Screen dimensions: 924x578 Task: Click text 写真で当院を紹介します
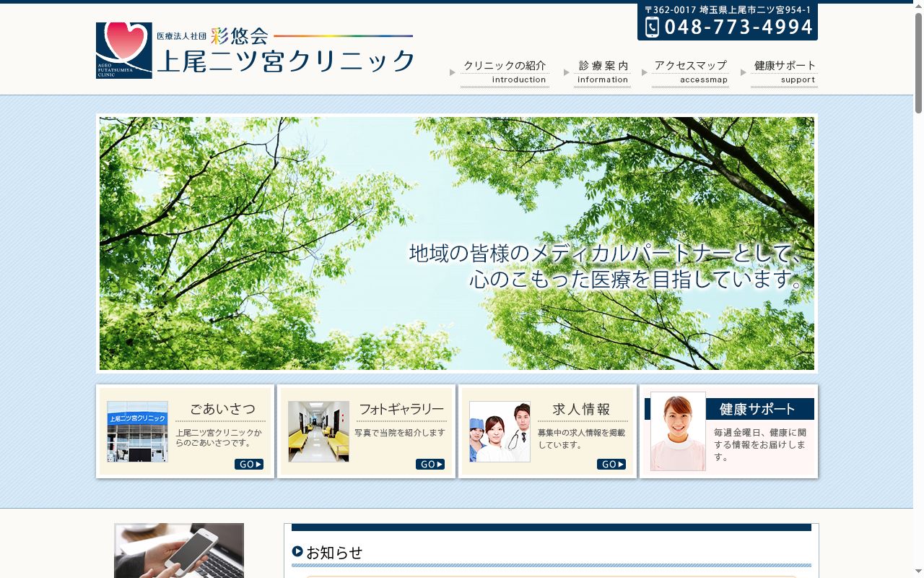[x=400, y=432]
